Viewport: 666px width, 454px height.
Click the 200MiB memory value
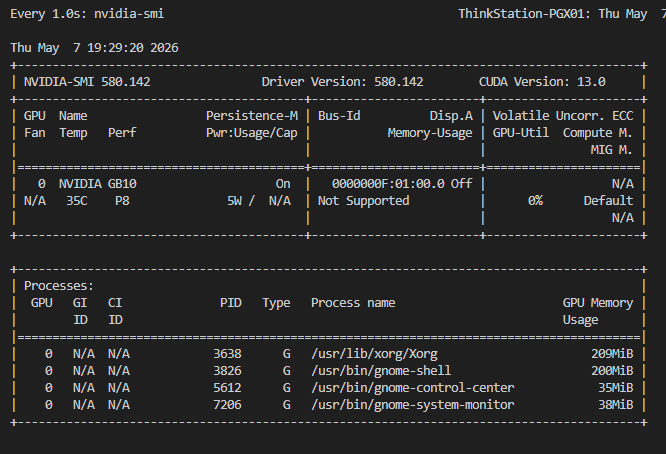click(612, 370)
